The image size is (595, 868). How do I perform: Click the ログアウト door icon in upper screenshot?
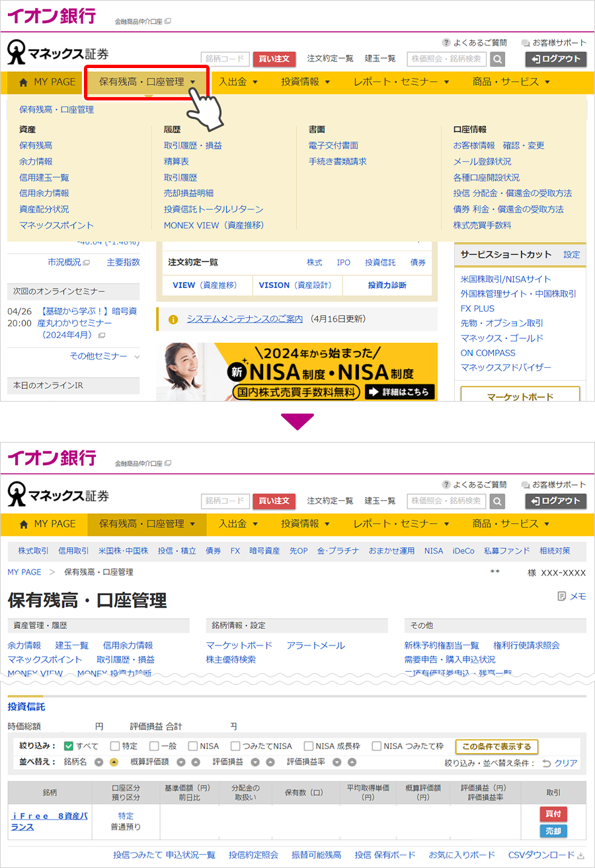coord(535,59)
